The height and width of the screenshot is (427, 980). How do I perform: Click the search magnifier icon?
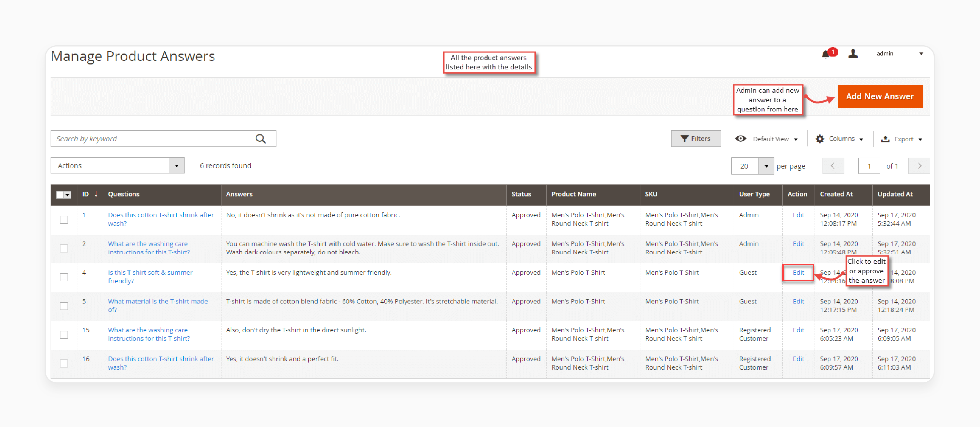(261, 139)
